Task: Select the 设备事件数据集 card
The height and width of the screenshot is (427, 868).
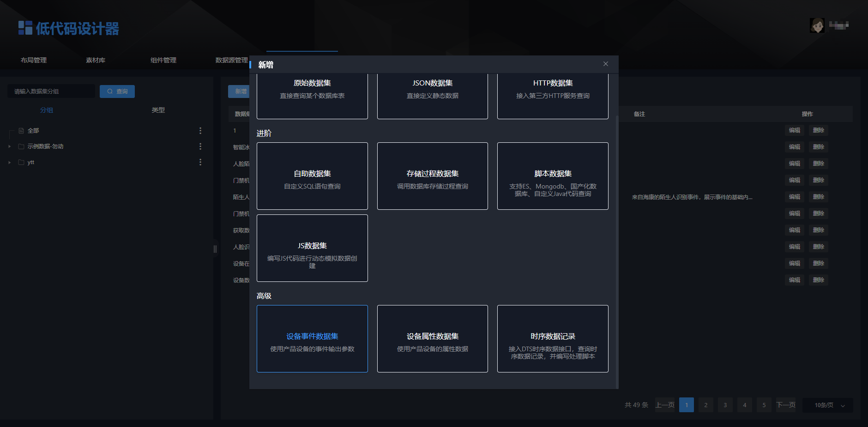Action: (312, 339)
